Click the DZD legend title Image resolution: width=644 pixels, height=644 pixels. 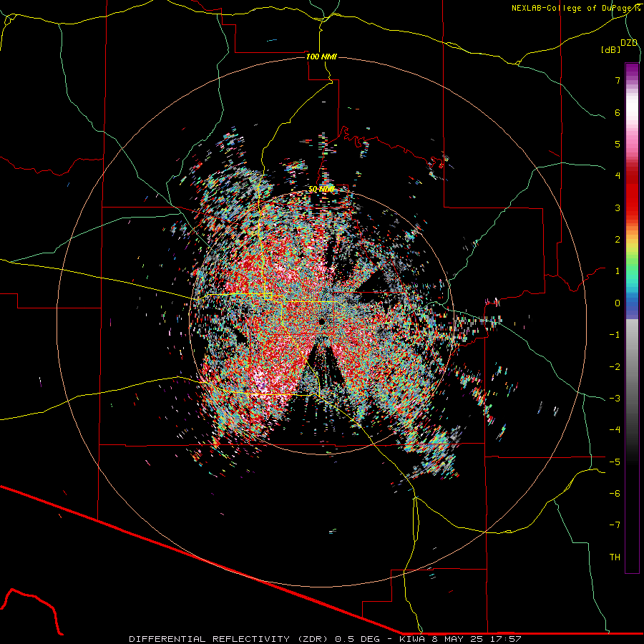pos(629,43)
